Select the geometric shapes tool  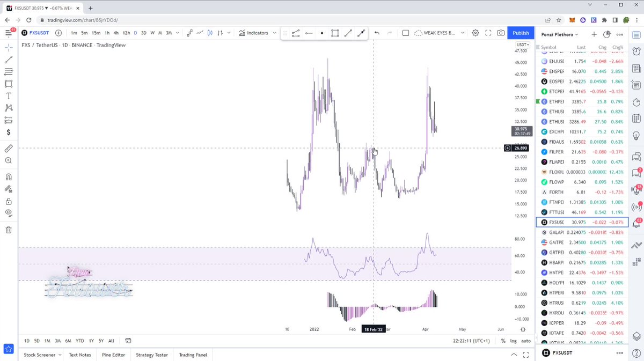[9, 84]
